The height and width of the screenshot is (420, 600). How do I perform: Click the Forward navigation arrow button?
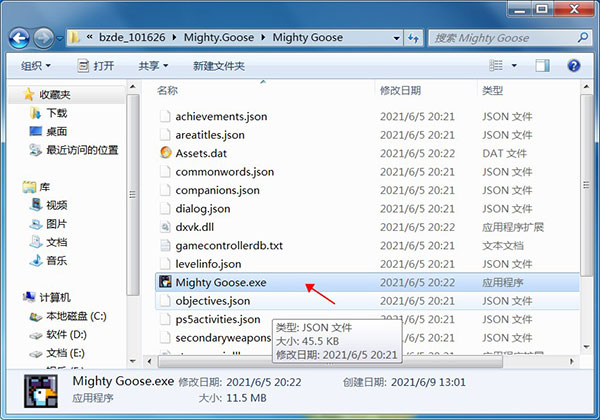pos(43,38)
